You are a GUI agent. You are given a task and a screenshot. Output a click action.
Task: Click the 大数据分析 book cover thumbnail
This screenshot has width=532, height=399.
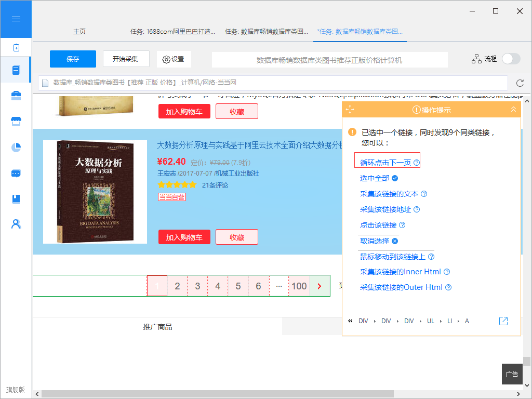click(95, 192)
